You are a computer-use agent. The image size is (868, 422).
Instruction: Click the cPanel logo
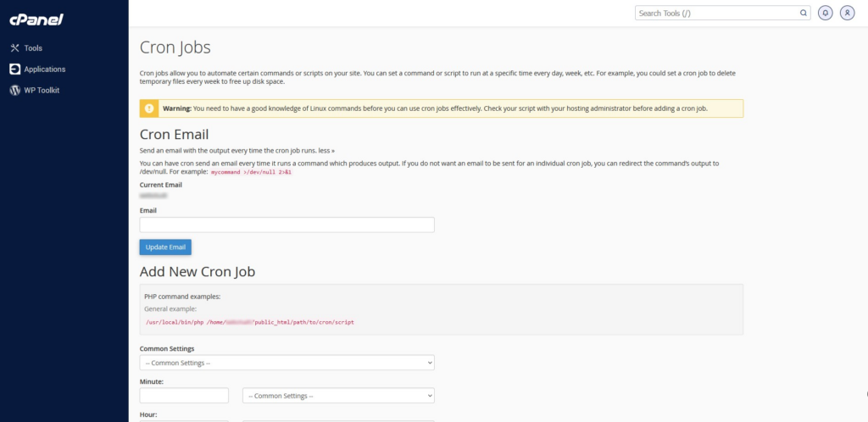pyautogui.click(x=36, y=19)
